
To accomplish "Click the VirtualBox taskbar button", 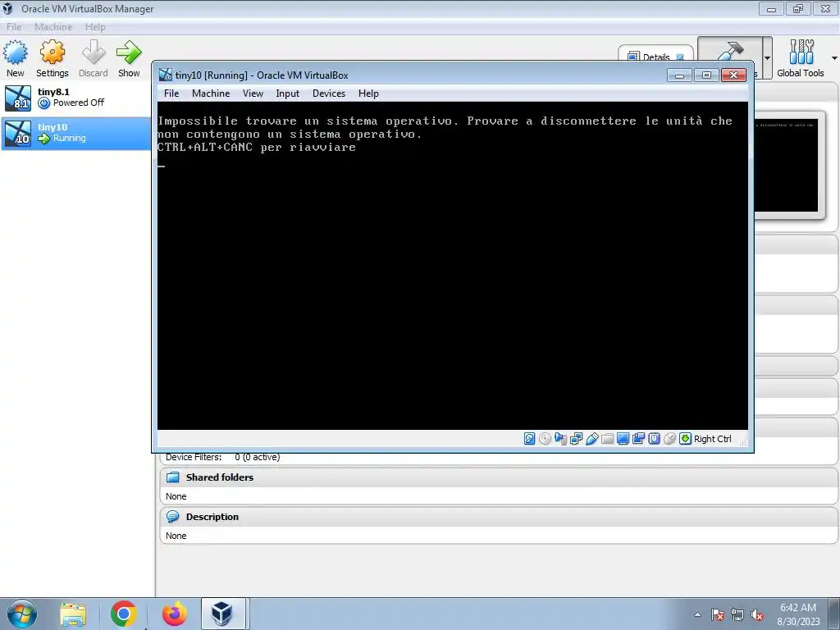I will click(x=223, y=614).
